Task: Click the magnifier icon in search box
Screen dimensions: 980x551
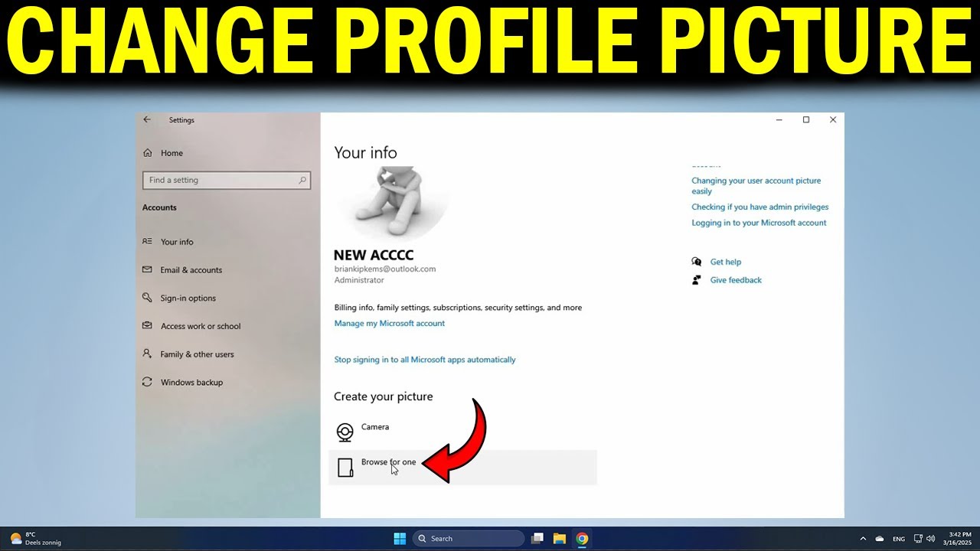Action: pos(302,180)
